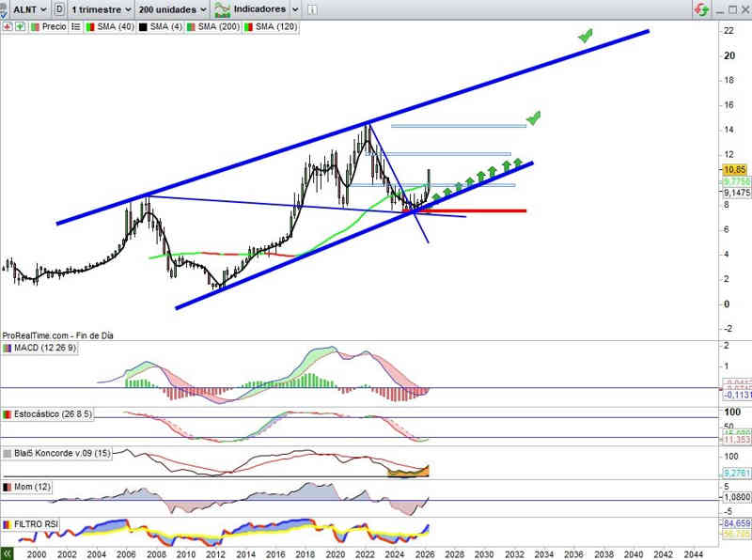The width and height of the screenshot is (752, 560).
Task: Open the ALNT ticker dropdown
Action: tap(24, 9)
